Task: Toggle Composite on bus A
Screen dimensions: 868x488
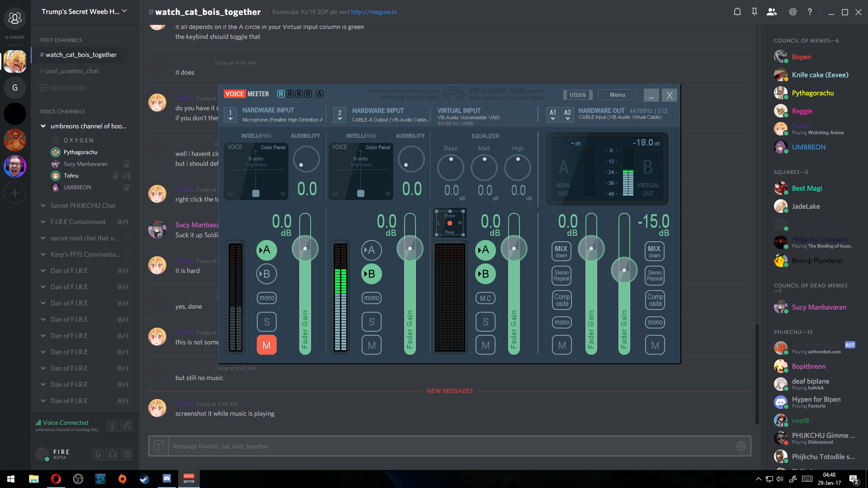Action: pos(562,300)
